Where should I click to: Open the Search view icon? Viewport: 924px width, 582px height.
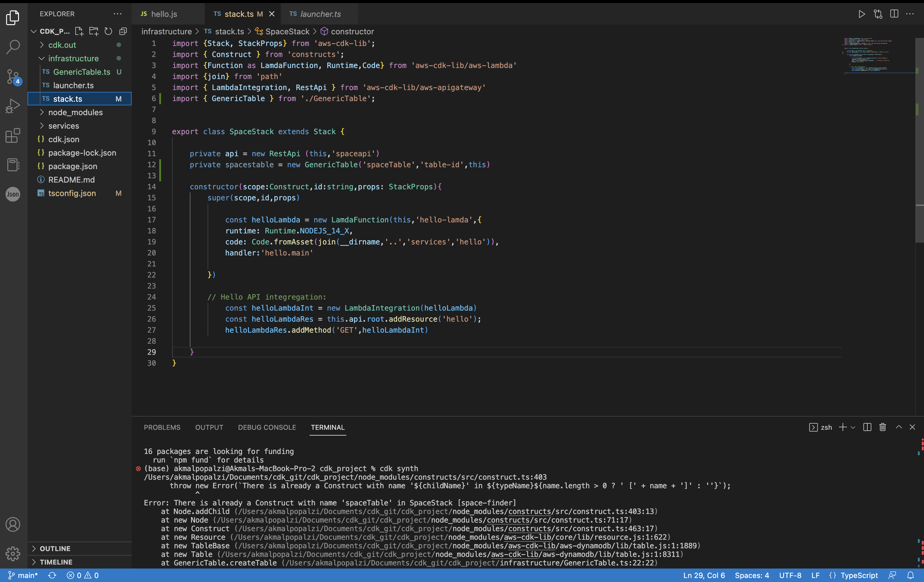13,47
